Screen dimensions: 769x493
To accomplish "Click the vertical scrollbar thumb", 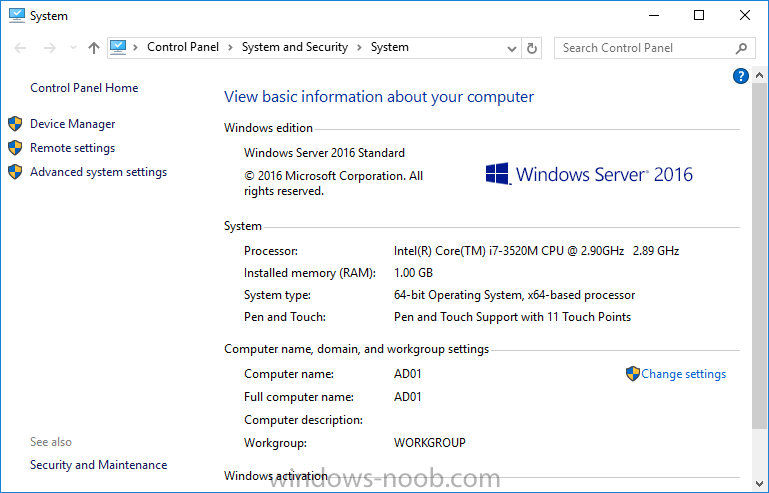I will click(759, 258).
